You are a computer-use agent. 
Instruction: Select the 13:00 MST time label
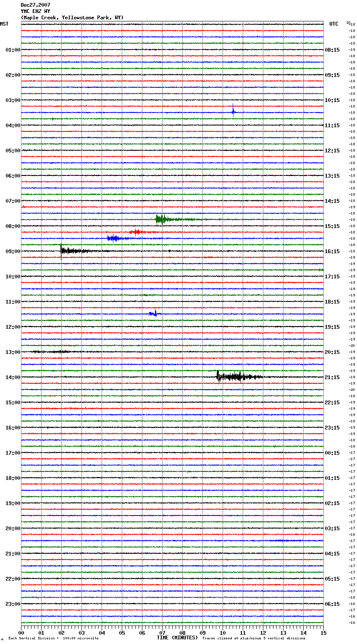tap(13, 352)
